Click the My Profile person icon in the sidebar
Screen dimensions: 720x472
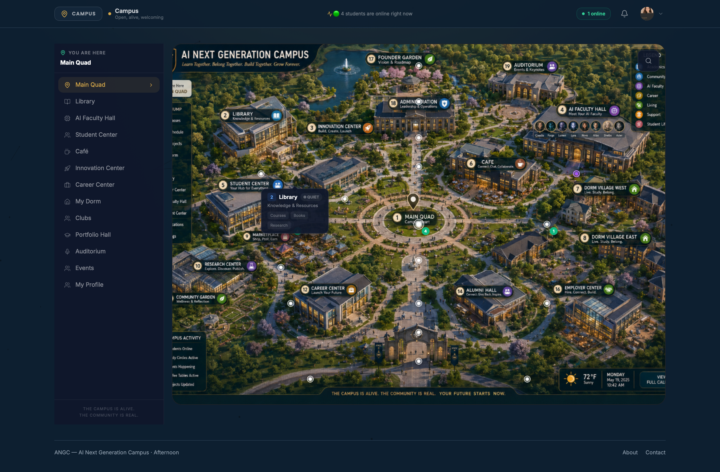67,285
